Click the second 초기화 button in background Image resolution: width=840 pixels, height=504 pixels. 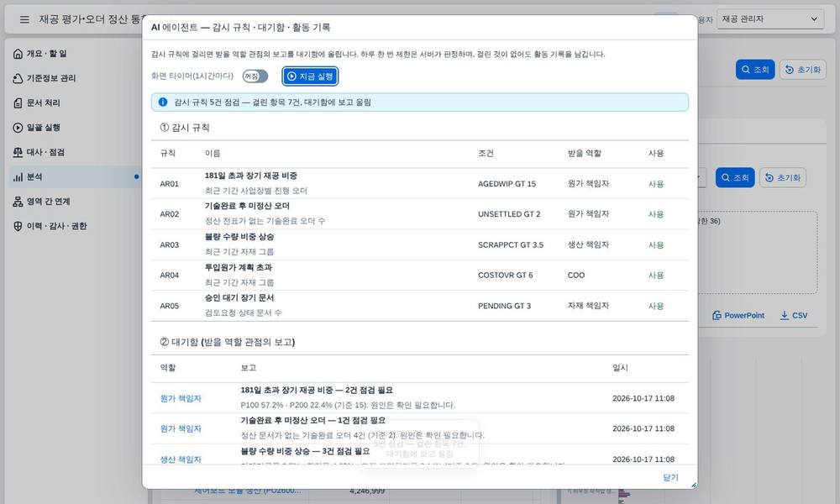[x=783, y=178]
